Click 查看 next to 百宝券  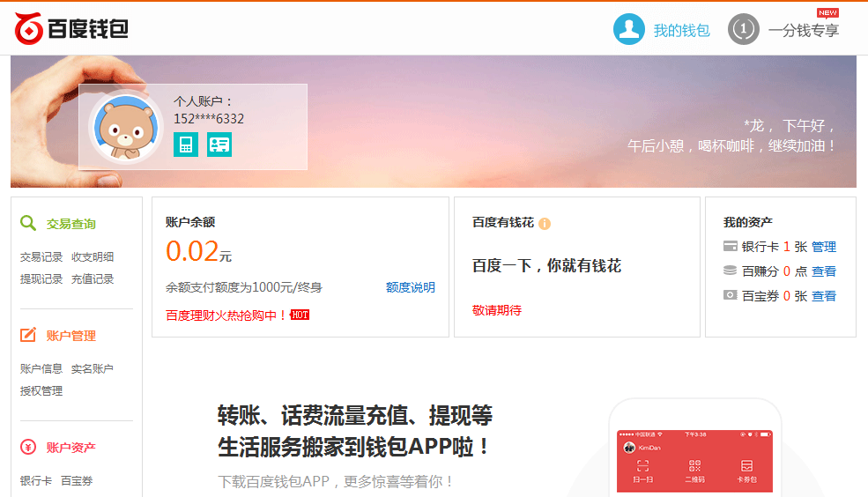point(824,296)
